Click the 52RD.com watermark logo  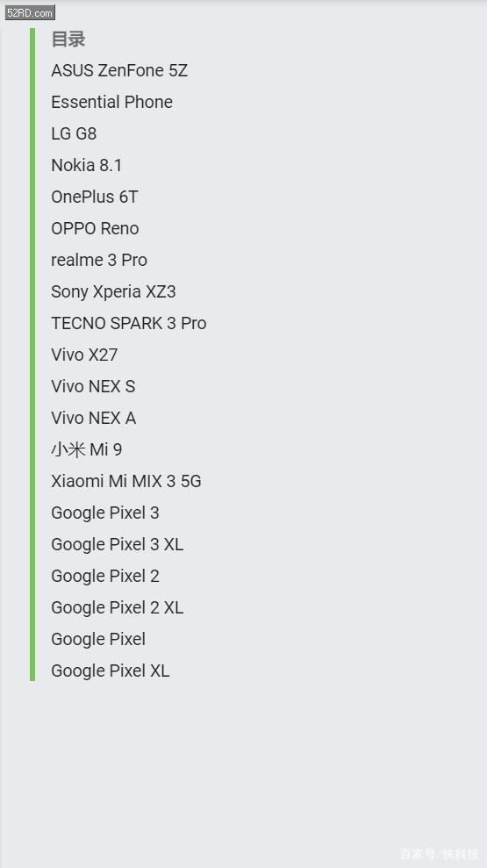[30, 12]
